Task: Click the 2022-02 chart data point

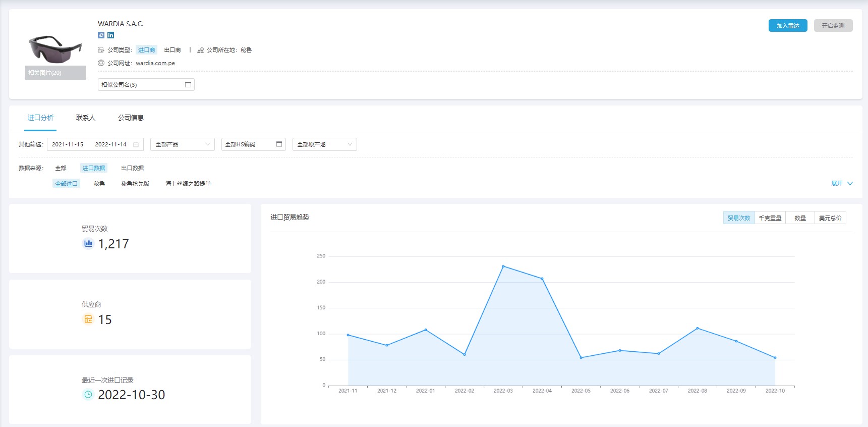Action: tap(465, 354)
